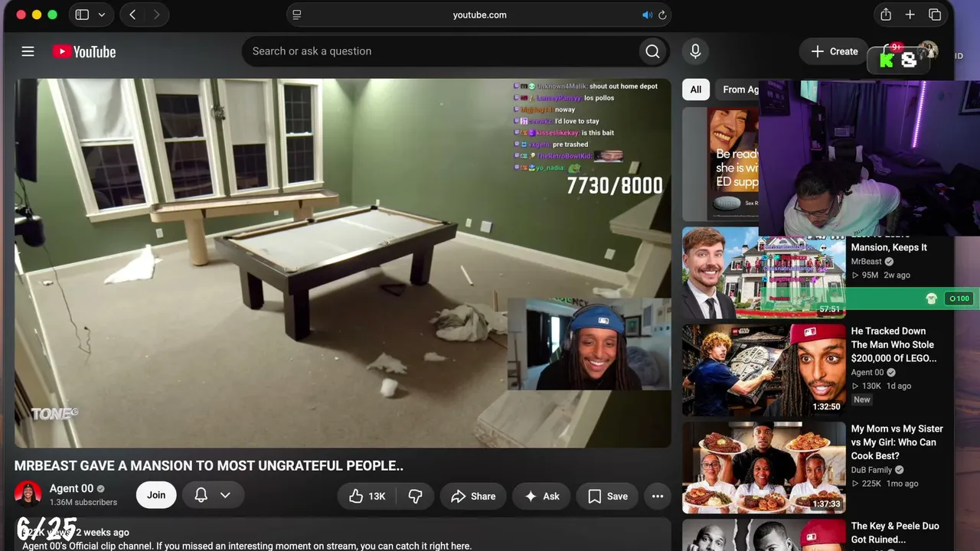Open the My Mom vs My Sister thumbnail
980x551 pixels.
(x=763, y=468)
